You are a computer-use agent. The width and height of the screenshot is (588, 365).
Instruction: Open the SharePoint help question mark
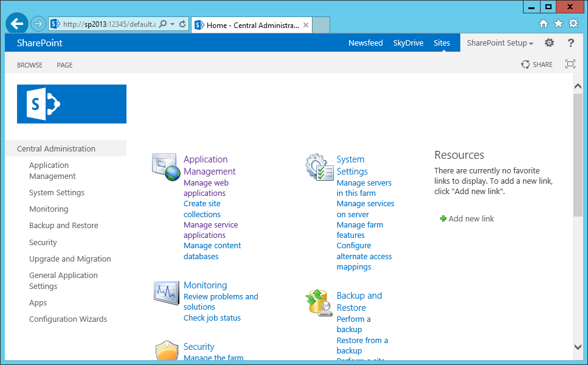[x=571, y=43]
